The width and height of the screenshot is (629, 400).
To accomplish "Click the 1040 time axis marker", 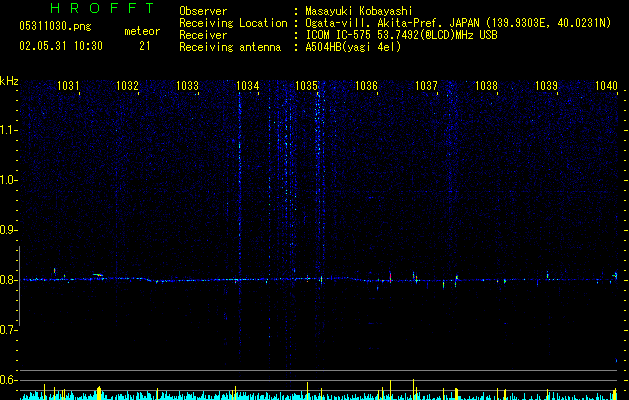I will tap(606, 86).
